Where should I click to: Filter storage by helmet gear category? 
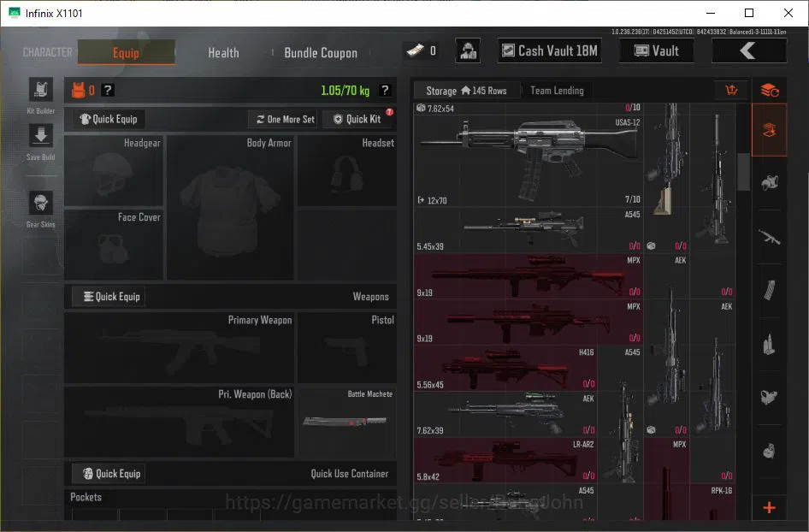pos(770,183)
